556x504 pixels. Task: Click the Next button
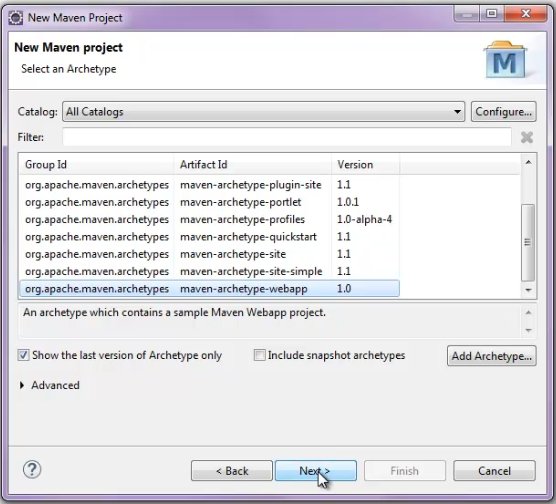point(316,471)
